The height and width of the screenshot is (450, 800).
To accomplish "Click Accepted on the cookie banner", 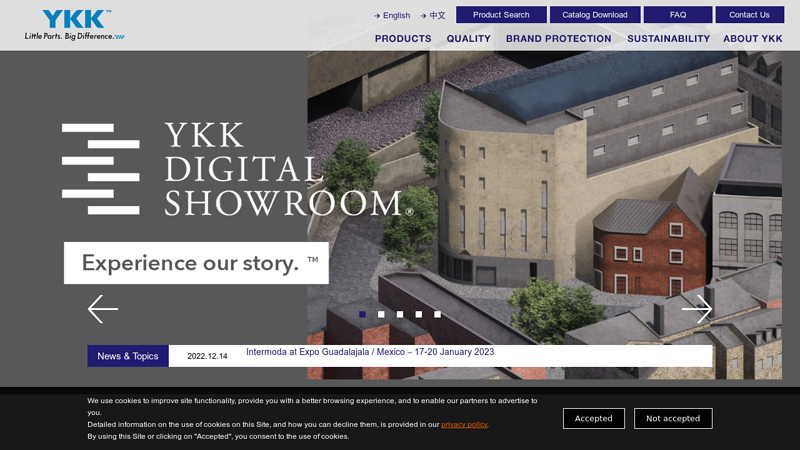I will [594, 418].
